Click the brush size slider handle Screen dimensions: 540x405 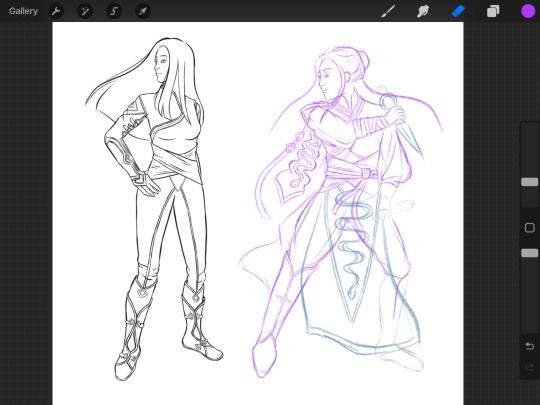point(529,182)
